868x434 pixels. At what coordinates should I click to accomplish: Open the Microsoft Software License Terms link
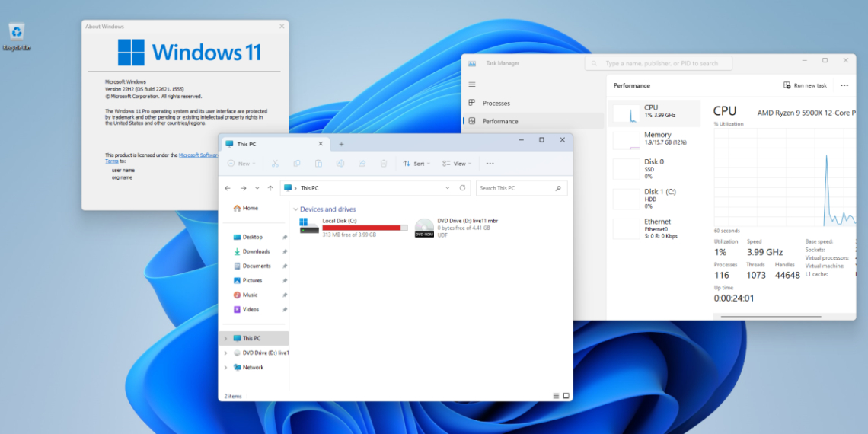click(x=198, y=155)
